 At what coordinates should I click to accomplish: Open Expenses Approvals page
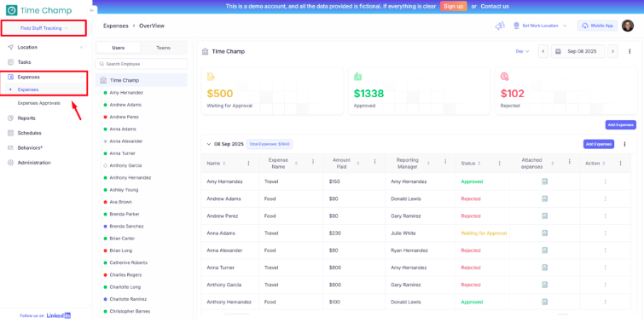[38, 103]
